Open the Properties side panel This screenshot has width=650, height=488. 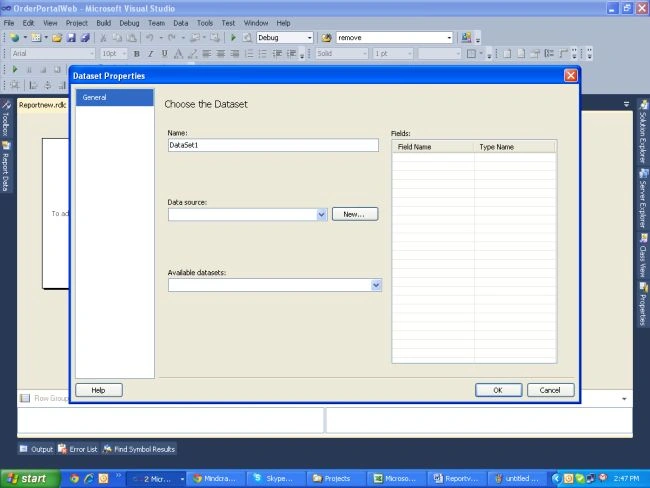click(x=643, y=304)
